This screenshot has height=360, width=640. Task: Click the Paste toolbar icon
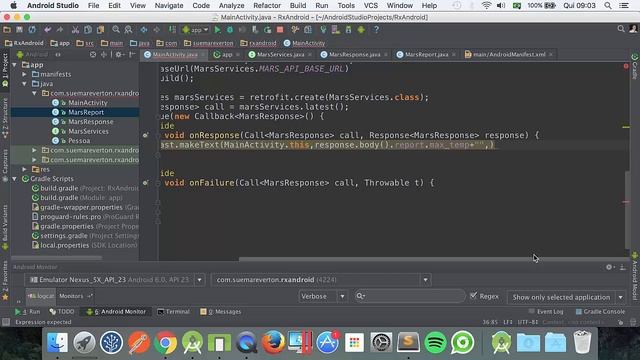click(100, 30)
